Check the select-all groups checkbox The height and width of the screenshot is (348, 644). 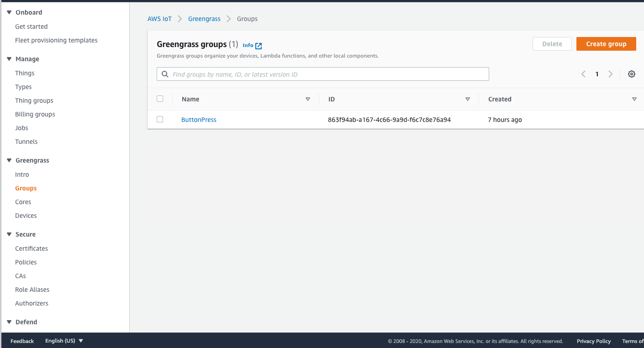click(160, 98)
